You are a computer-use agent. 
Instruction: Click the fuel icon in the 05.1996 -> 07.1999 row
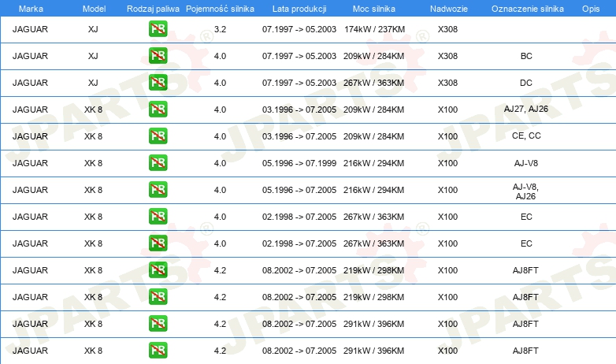(158, 163)
